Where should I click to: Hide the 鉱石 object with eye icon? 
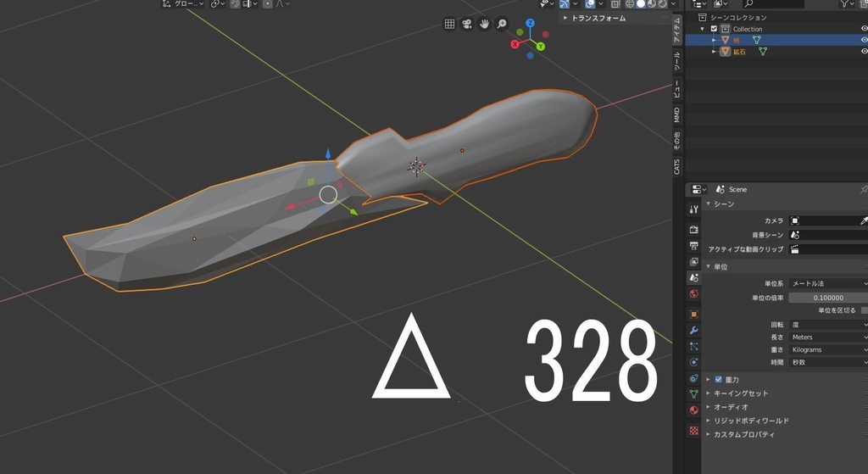click(864, 52)
